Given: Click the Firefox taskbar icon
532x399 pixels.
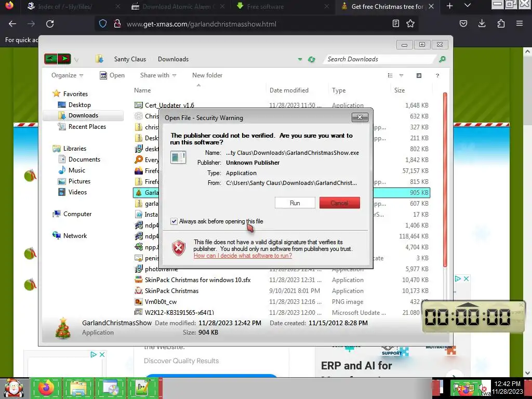Looking at the screenshot, I should coord(46,388).
